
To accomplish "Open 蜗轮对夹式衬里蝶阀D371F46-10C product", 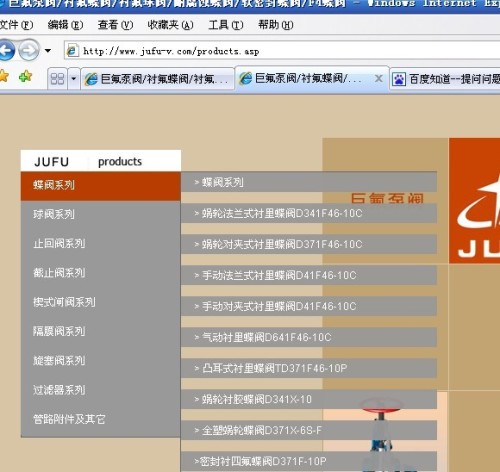I will 309,244.
